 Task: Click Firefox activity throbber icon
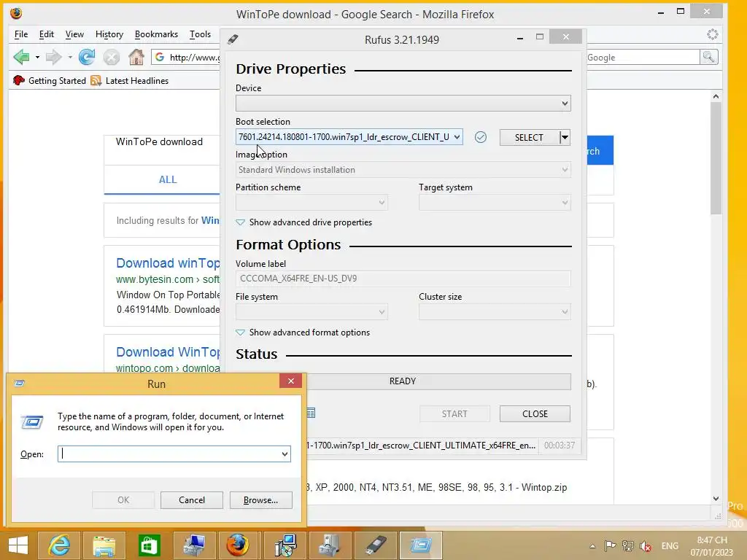point(712,34)
